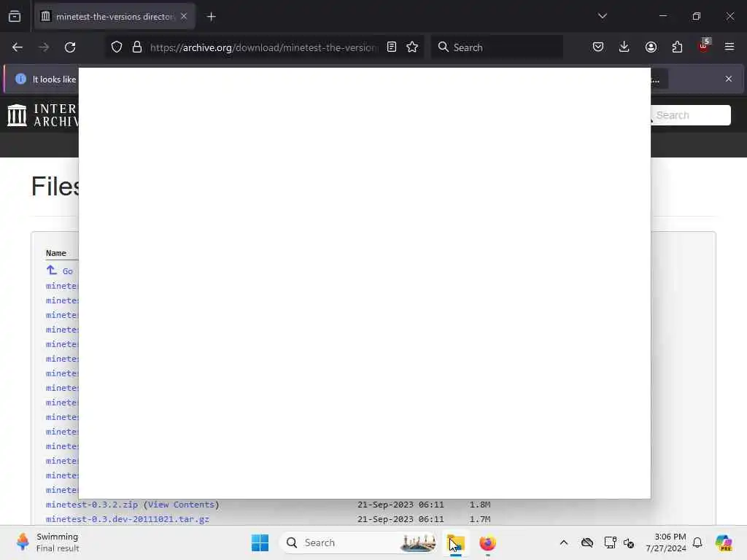The width and height of the screenshot is (747, 560).
Task: Minimize the Firefox window
Action: coord(662,16)
